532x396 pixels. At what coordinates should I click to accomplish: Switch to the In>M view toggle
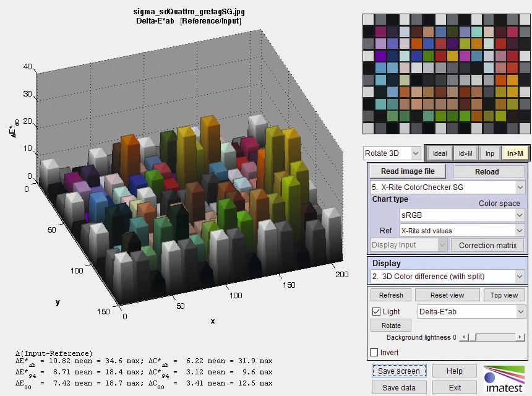click(x=515, y=153)
